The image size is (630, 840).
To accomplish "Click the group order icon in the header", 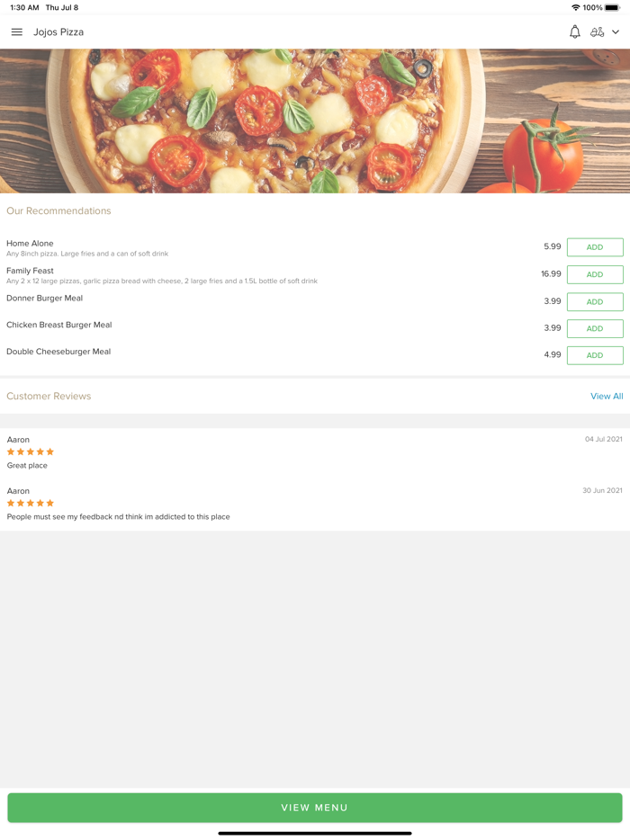I will tap(598, 31).
